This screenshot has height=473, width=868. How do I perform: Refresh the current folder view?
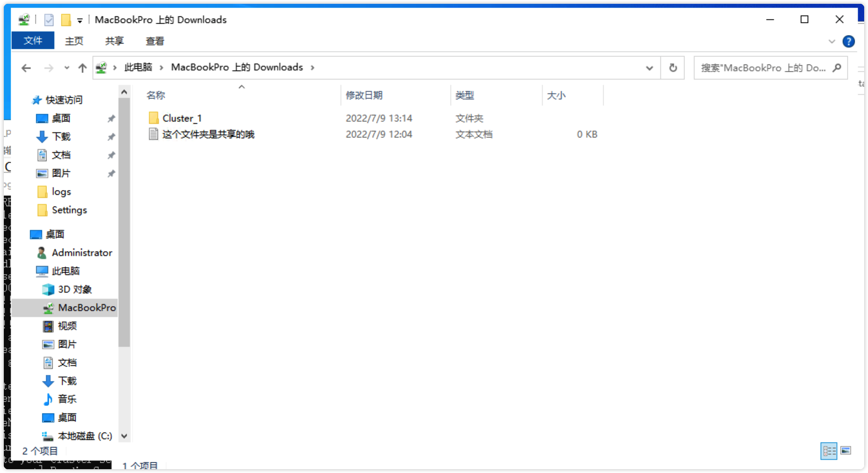click(673, 68)
